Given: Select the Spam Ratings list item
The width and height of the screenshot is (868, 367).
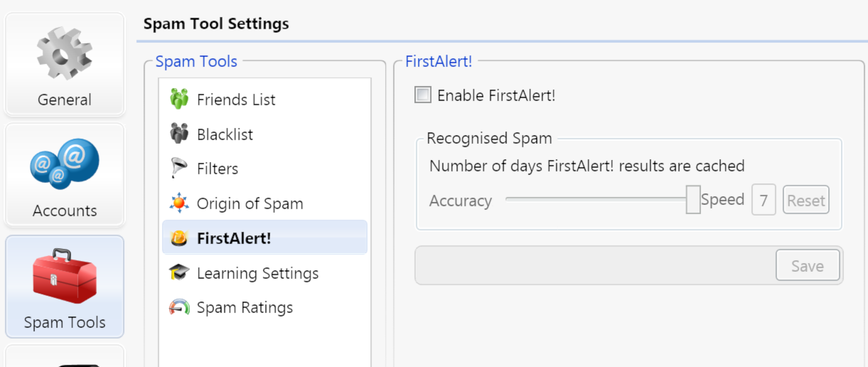Looking at the screenshot, I should click(264, 307).
